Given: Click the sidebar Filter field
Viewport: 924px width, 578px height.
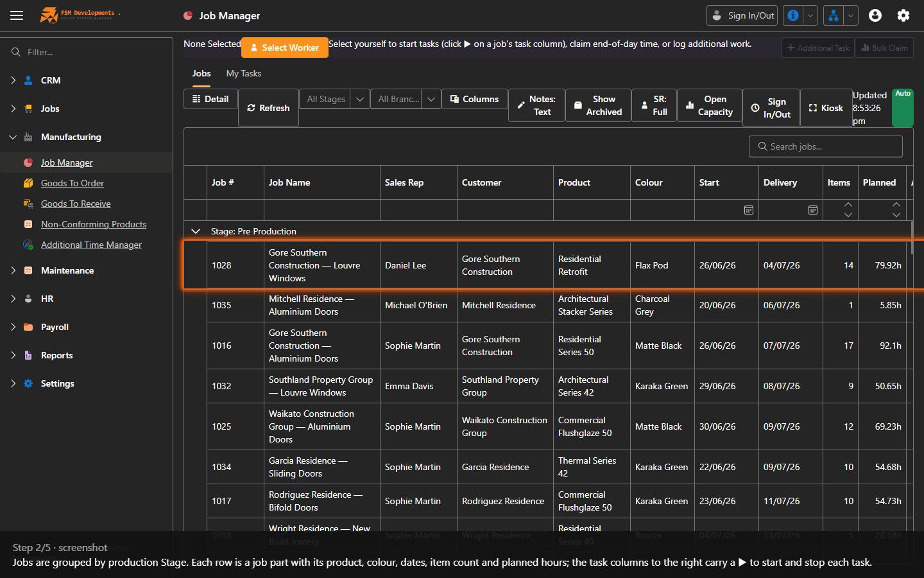Looking at the screenshot, I should 86,52.
